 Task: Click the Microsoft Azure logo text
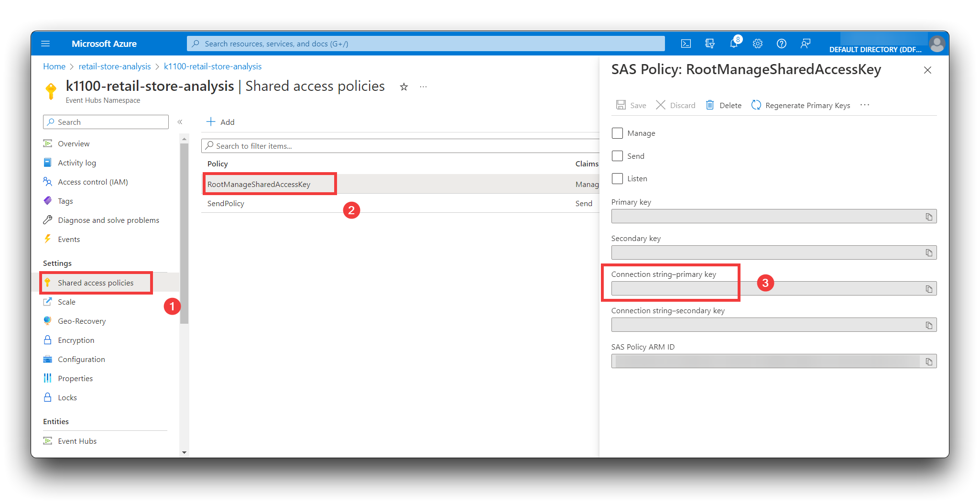pyautogui.click(x=104, y=44)
